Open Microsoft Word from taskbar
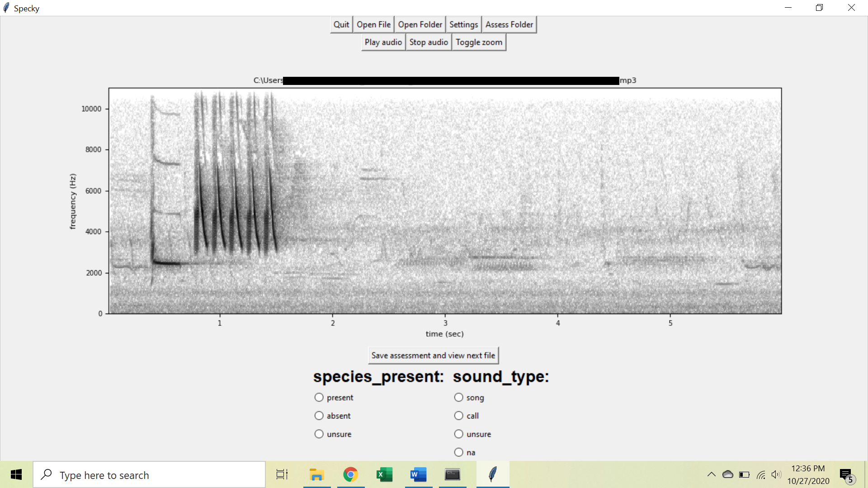Image resolution: width=868 pixels, height=488 pixels. pos(418,474)
